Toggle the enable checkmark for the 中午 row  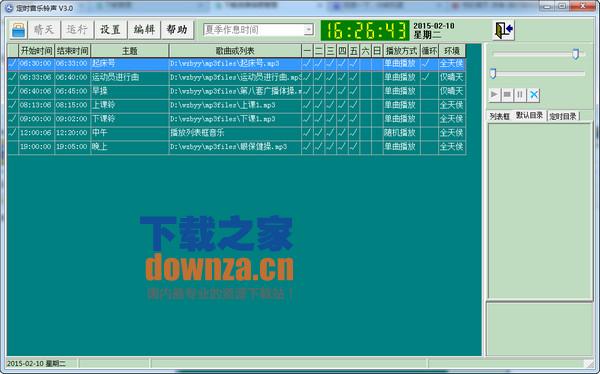(x=13, y=133)
